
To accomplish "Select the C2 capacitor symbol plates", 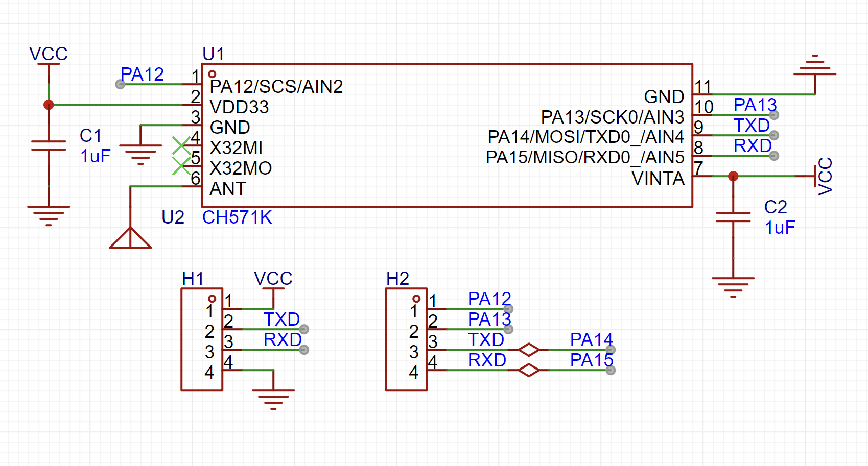I will point(733,217).
